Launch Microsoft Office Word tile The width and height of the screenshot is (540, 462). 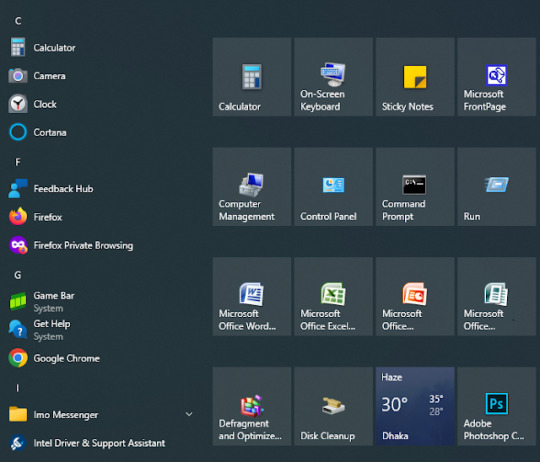252,296
